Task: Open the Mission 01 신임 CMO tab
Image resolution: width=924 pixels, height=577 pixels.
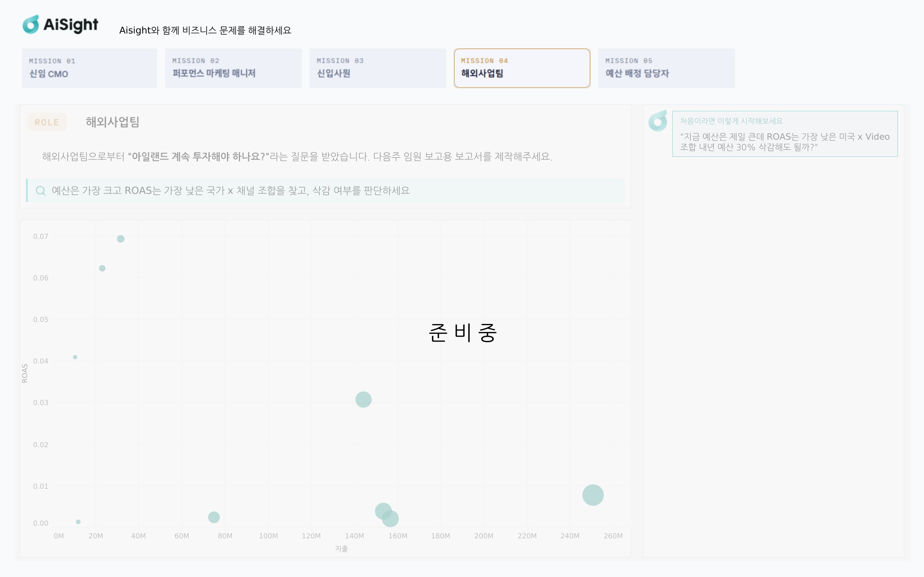Action: pos(89,68)
